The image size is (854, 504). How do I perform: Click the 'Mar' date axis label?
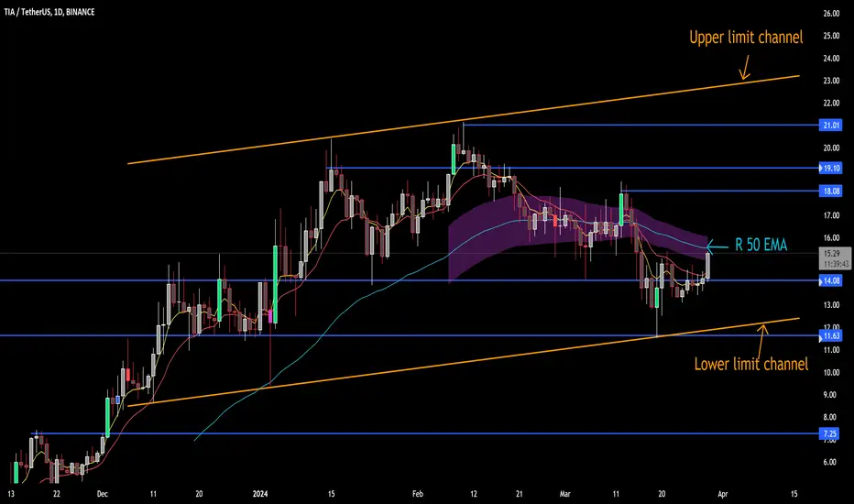(x=565, y=494)
